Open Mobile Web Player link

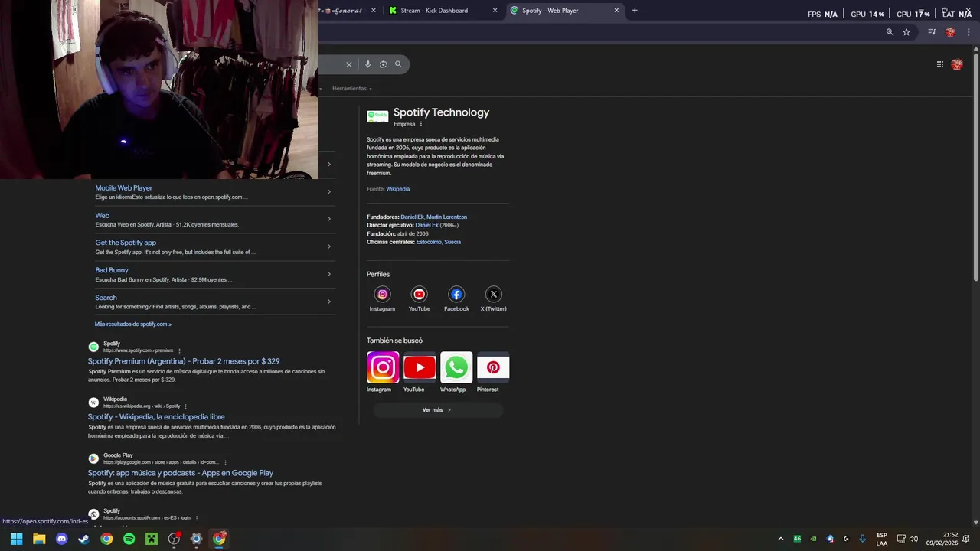(124, 188)
